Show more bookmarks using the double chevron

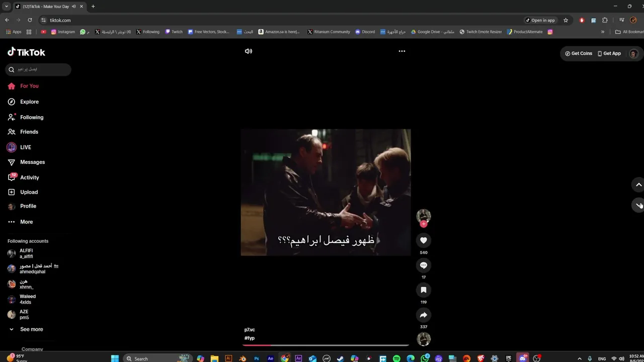[603, 32]
